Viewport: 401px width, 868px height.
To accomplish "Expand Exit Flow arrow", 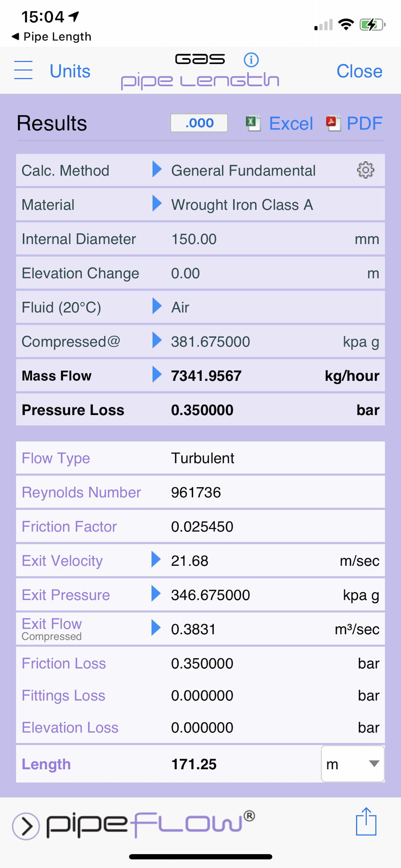I will click(x=156, y=628).
